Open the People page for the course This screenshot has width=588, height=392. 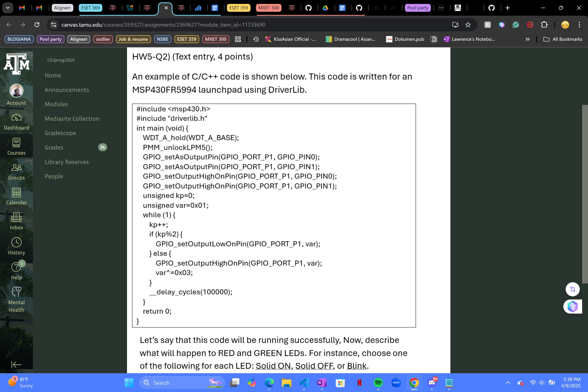54,176
